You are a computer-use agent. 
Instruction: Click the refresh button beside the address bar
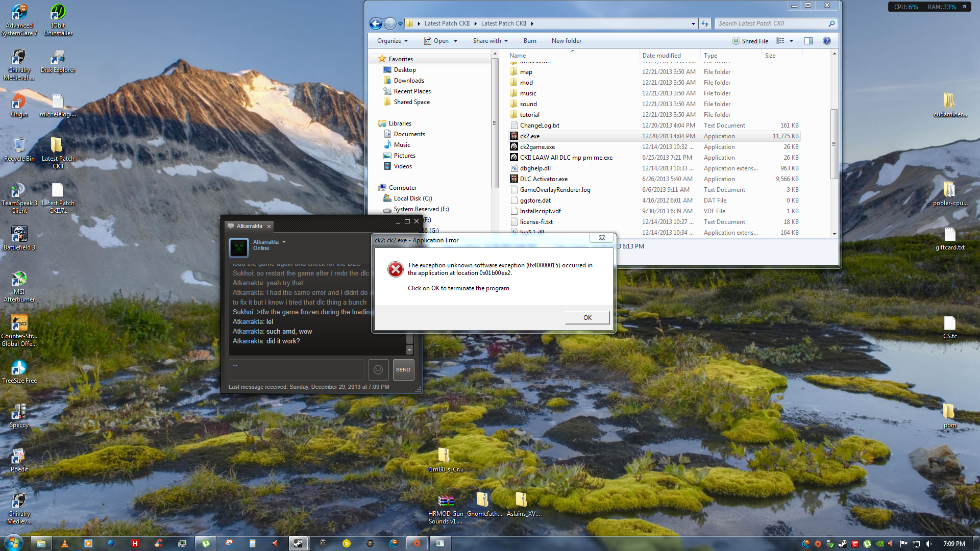tap(705, 23)
